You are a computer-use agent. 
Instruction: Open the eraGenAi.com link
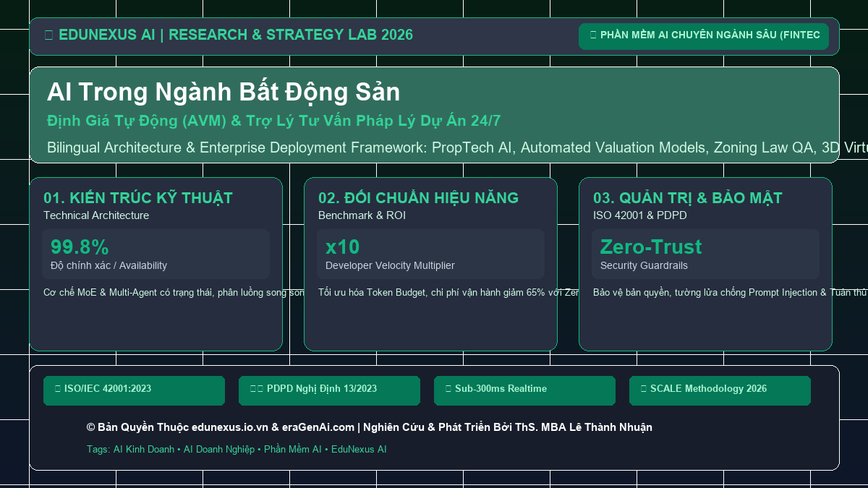(x=318, y=427)
